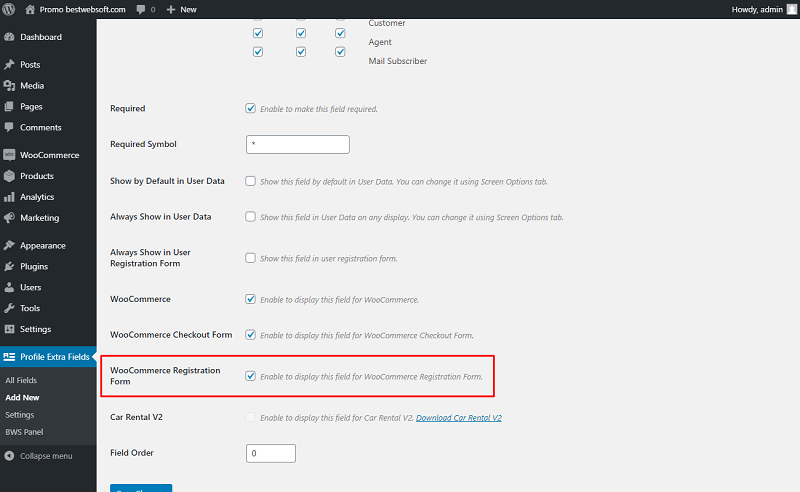Click the WooCommerce icon in sidebar
This screenshot has width=800, height=492.
tap(9, 155)
